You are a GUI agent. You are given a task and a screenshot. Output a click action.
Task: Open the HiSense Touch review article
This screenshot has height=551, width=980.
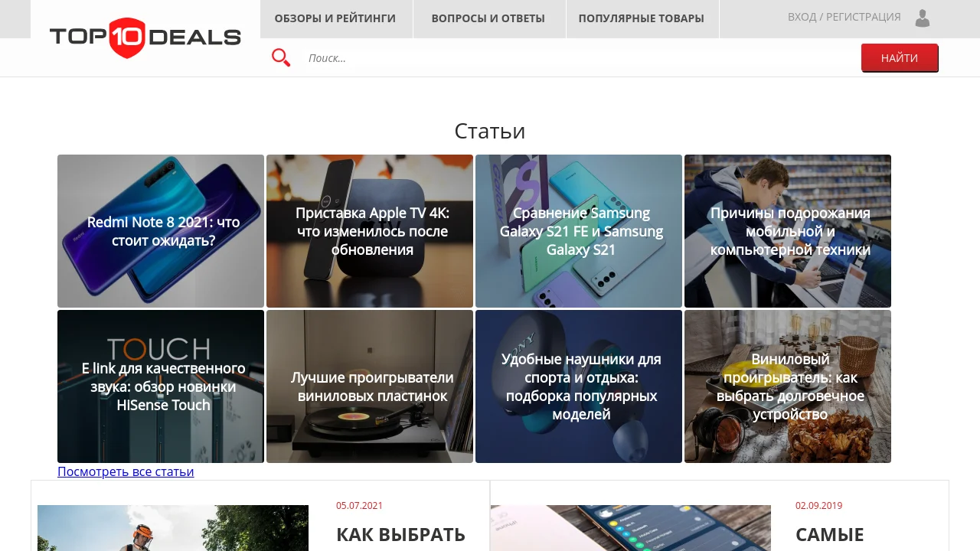(x=161, y=386)
